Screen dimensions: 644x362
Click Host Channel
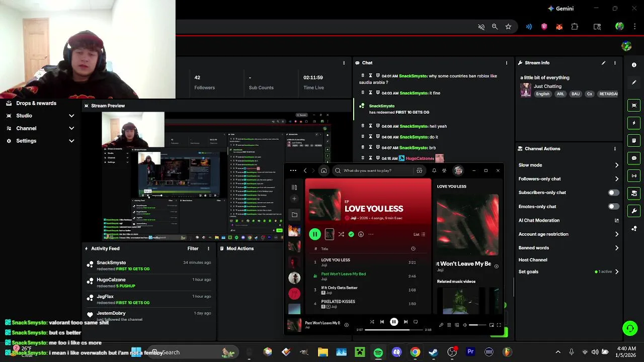(533, 260)
